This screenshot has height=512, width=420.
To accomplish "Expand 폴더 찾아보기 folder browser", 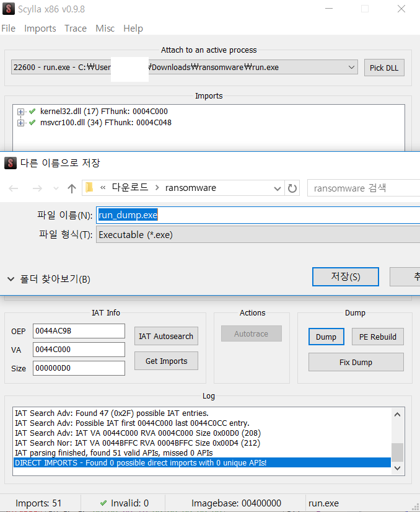I will pyautogui.click(x=49, y=279).
